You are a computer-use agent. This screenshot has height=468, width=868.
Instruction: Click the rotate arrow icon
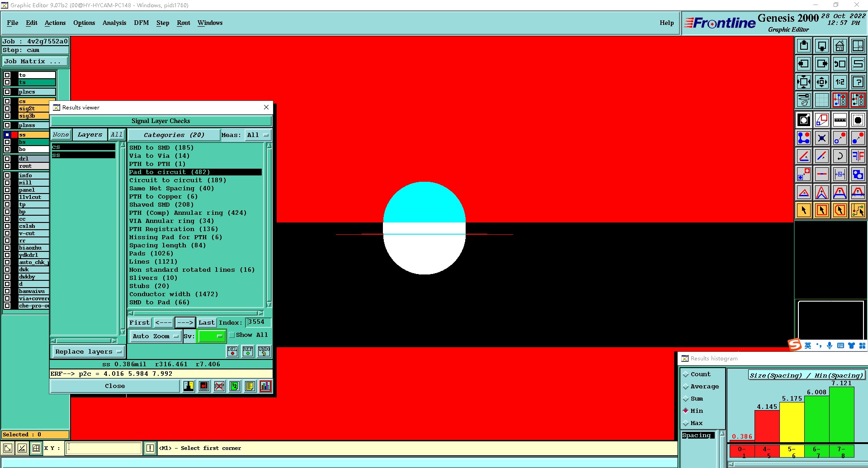coord(840,156)
